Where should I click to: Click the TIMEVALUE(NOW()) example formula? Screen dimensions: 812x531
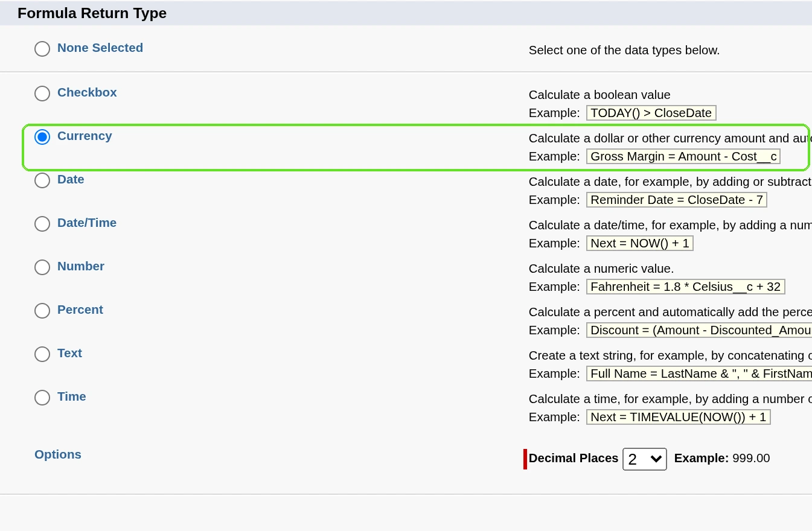click(679, 417)
